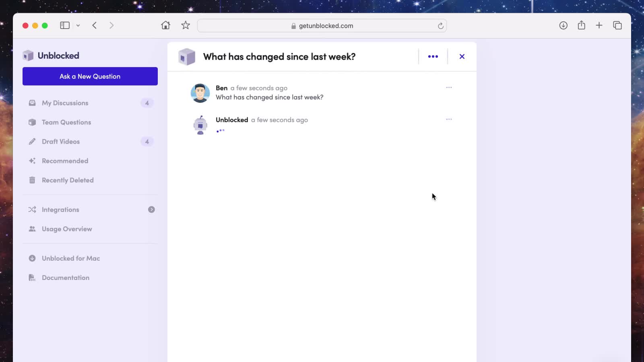Open the discussion header options menu
Viewport: 644px width, 362px height.
point(433,57)
